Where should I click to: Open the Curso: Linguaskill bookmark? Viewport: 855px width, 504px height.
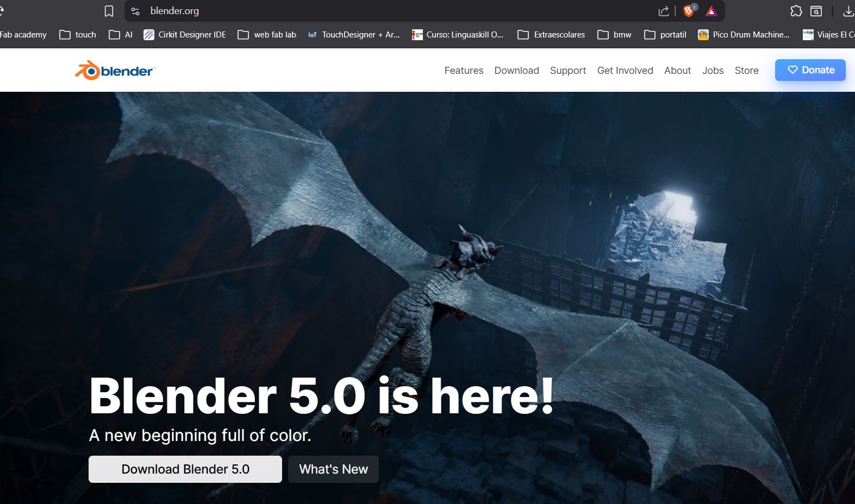(458, 35)
